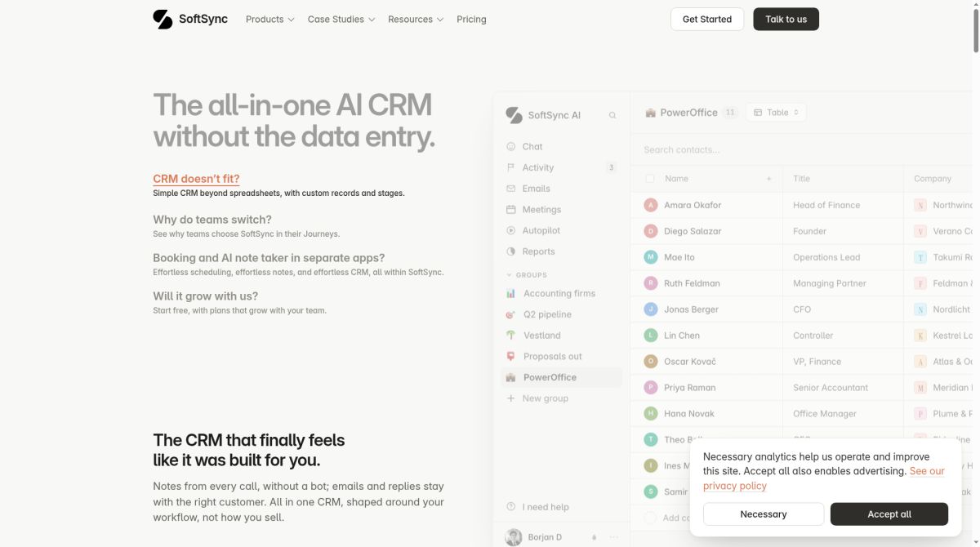Click the 'VP, Finance' title cell
Screen dimensions: 980x547
pos(817,362)
